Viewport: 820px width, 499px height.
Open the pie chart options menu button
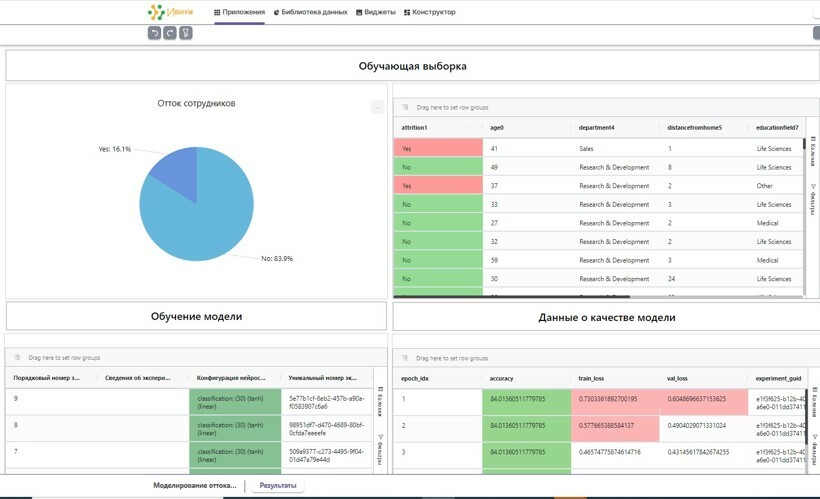(377, 107)
